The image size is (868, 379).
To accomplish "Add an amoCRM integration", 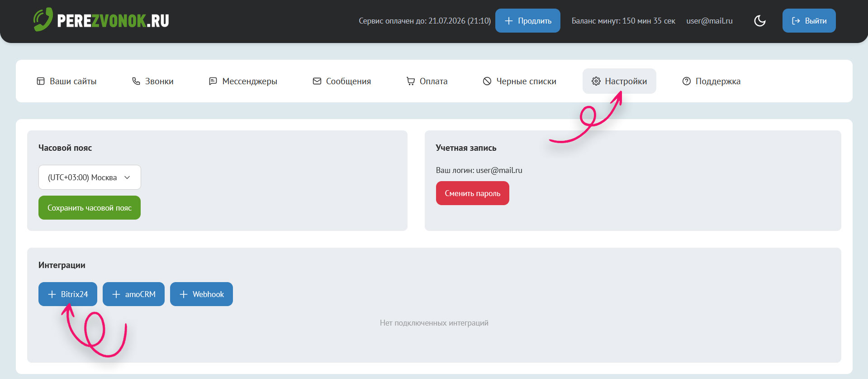I will (133, 294).
